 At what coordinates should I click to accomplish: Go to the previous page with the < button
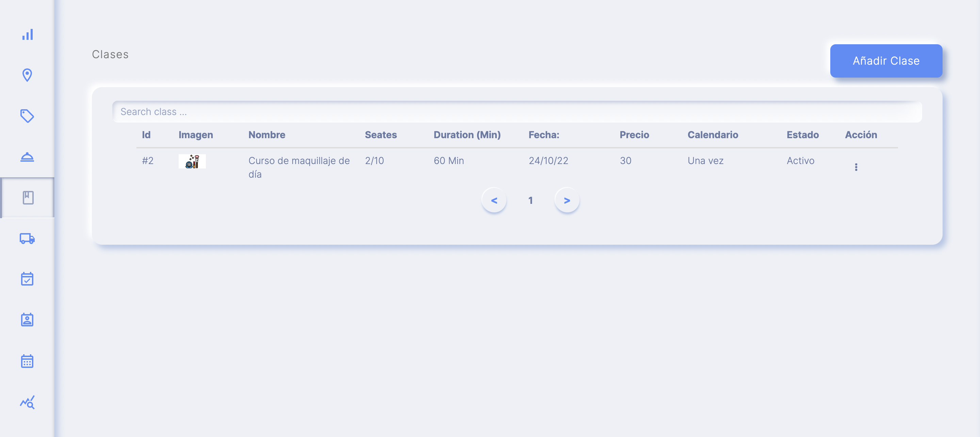point(494,200)
